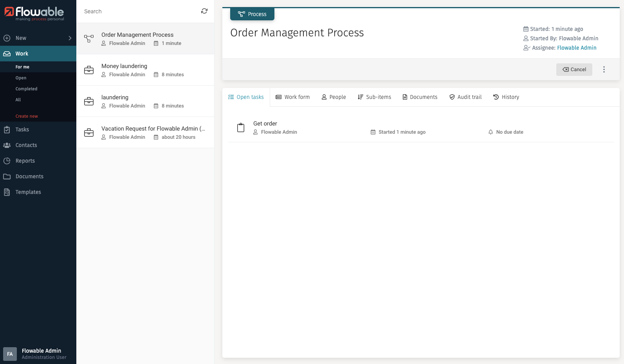Click the Get order task clipboard icon

[241, 128]
